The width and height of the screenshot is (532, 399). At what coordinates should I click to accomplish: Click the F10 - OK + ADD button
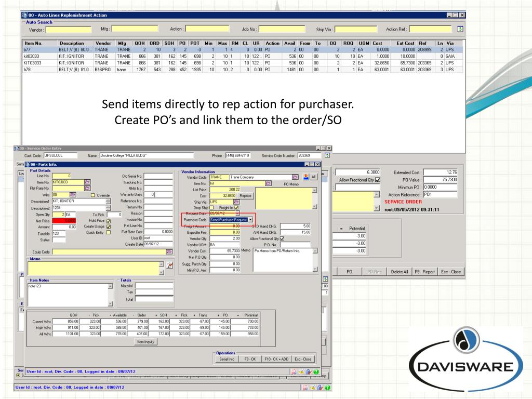point(276,359)
